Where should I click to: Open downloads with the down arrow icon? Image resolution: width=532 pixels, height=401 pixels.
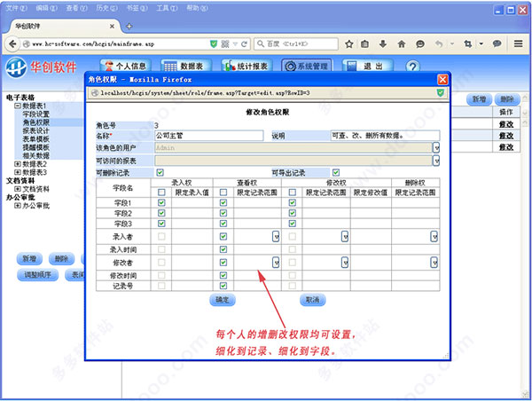pos(383,43)
